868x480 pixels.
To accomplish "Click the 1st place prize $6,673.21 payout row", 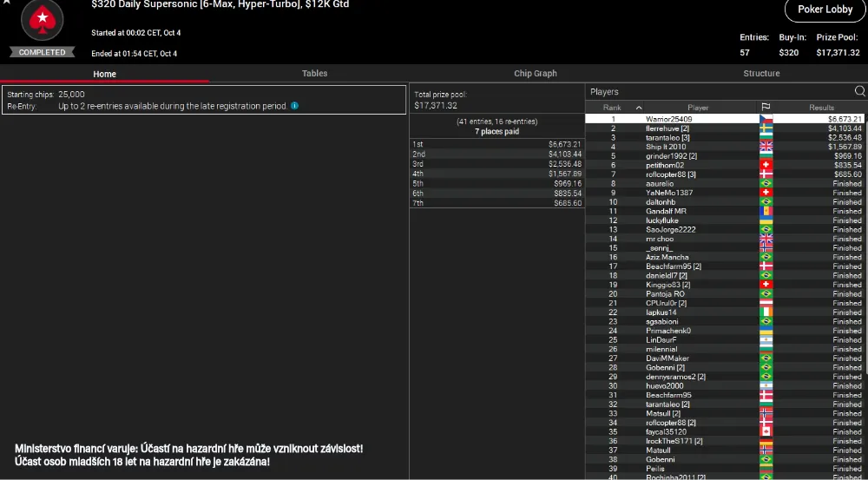I will click(x=496, y=144).
